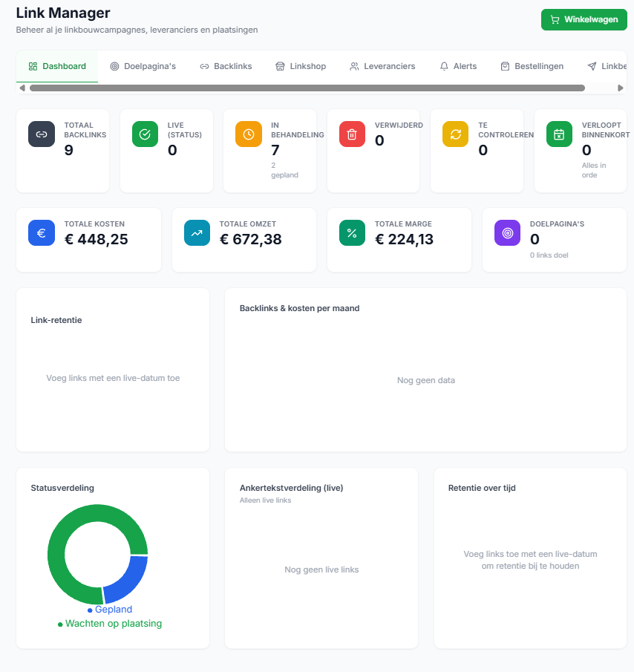Screen dimensions: 634x672
Task: Click the 'Alleen live links' subtitle
Action: click(265, 500)
